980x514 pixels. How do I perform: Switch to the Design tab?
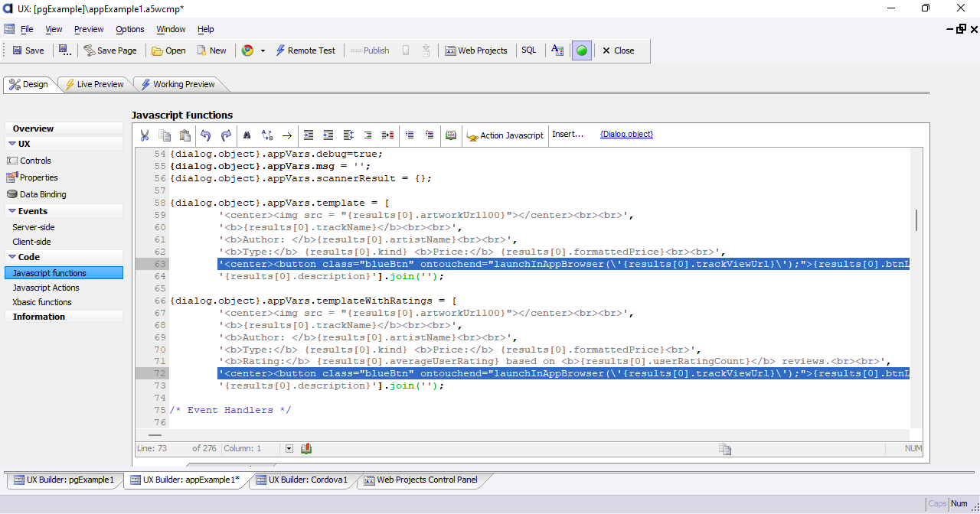29,84
